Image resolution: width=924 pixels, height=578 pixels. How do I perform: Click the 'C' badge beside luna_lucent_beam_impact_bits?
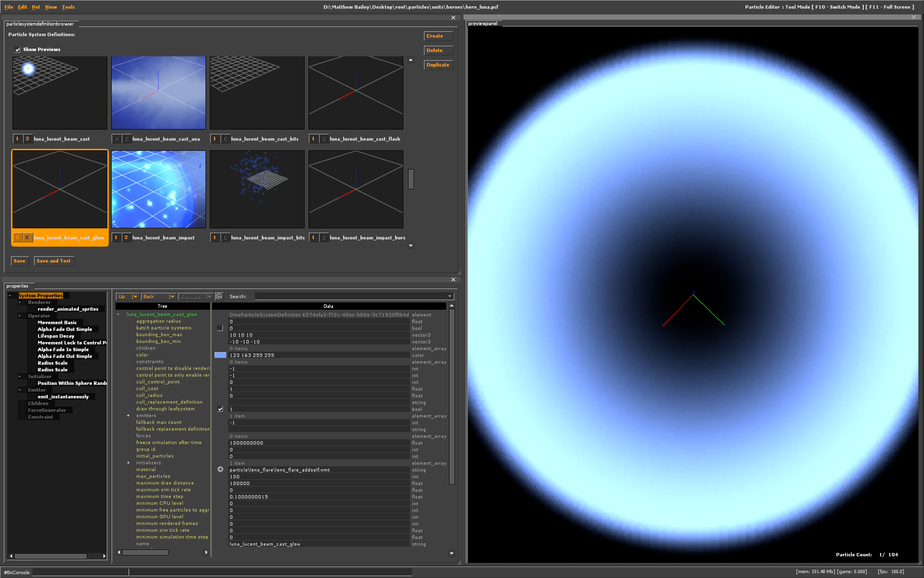(x=225, y=237)
